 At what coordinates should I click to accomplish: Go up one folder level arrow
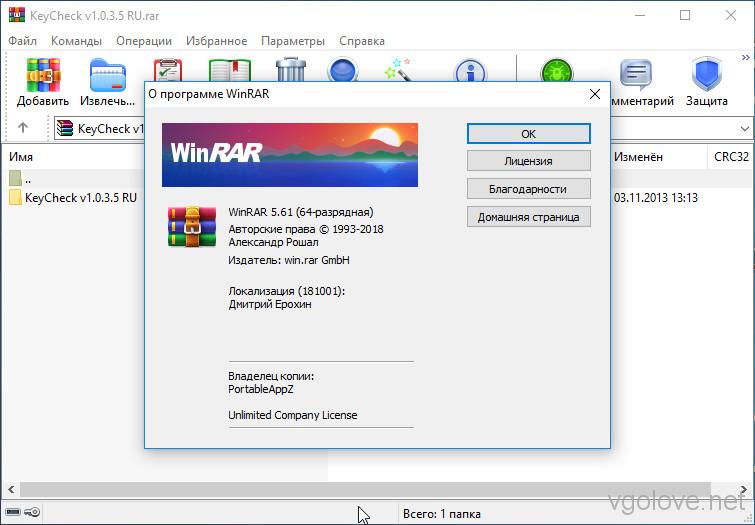pos(23,128)
